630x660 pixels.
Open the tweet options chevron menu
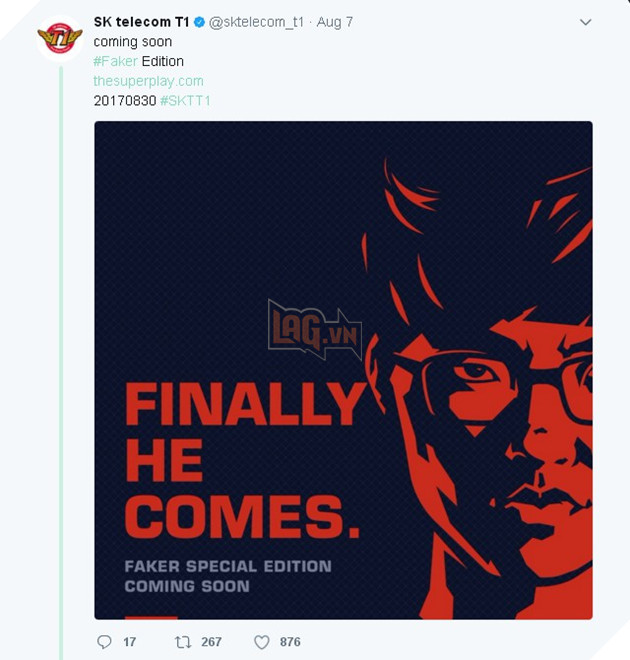click(586, 22)
